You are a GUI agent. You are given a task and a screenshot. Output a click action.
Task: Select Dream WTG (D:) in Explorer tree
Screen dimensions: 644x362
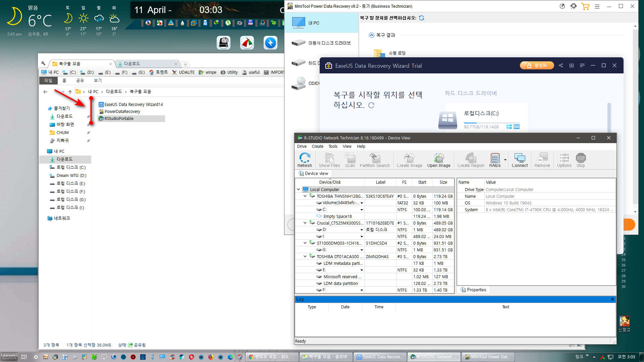[x=68, y=175]
